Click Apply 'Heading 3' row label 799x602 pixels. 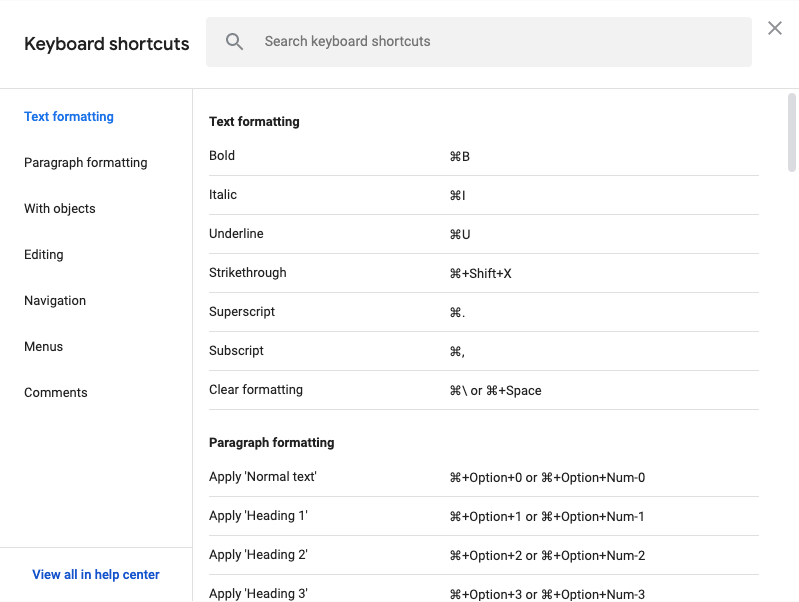coord(258,594)
